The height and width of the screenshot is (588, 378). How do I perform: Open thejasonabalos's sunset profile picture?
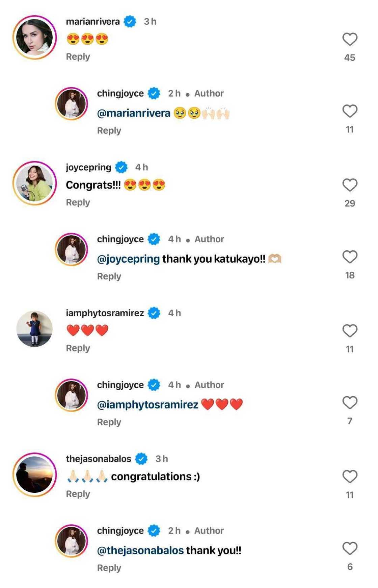35,475
